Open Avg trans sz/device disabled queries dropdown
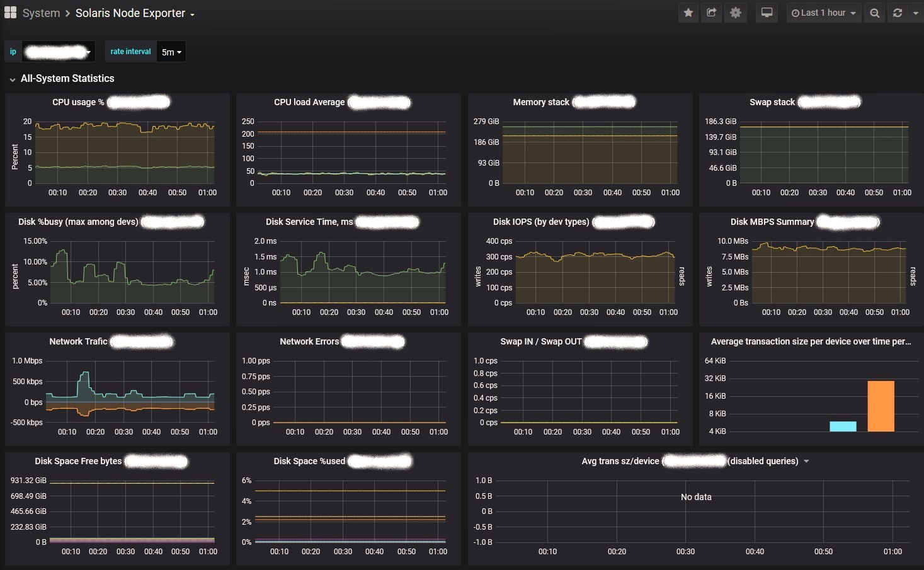Viewport: 924px width, 570px height. 806,462
